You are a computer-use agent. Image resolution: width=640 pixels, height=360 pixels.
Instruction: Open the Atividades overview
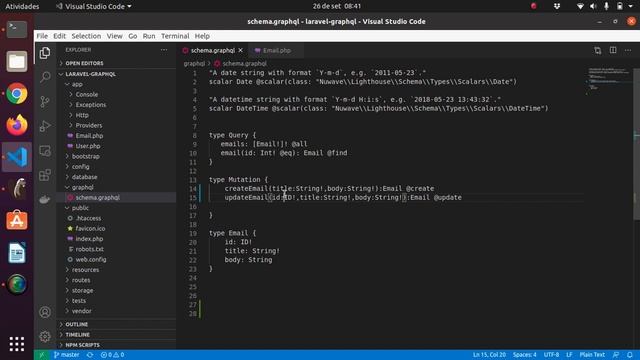[22, 6]
